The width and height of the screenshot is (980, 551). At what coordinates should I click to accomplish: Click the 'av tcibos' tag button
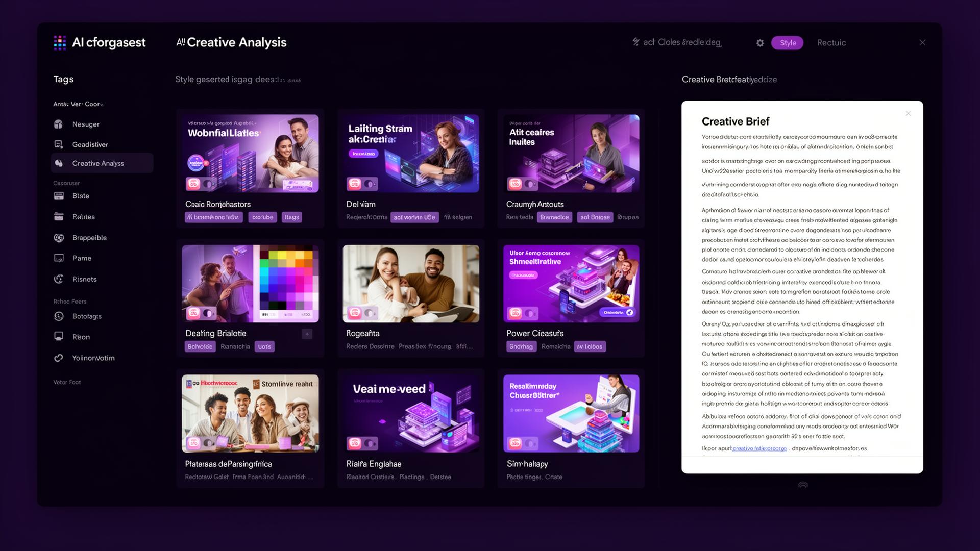click(590, 347)
